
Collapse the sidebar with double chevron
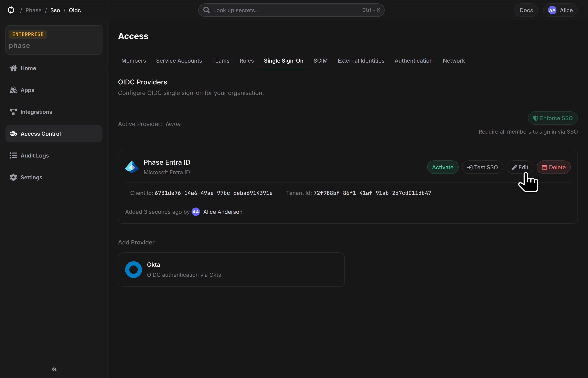pyautogui.click(x=54, y=369)
